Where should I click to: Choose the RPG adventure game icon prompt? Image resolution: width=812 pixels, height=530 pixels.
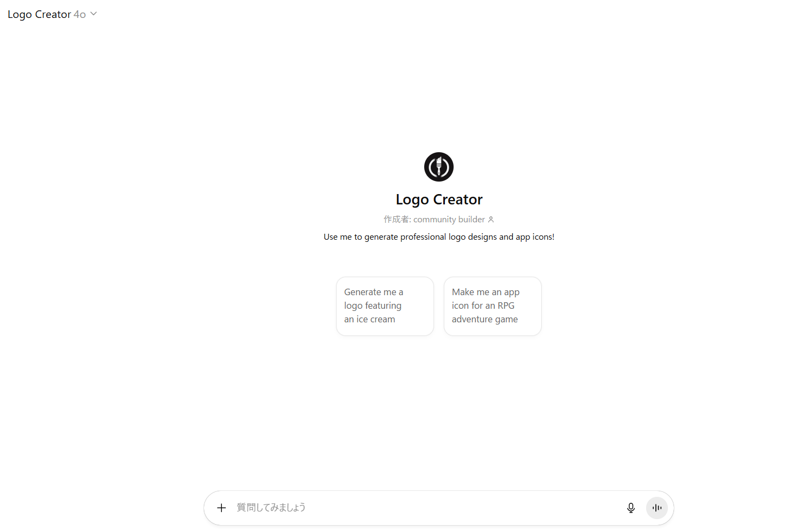coord(493,306)
